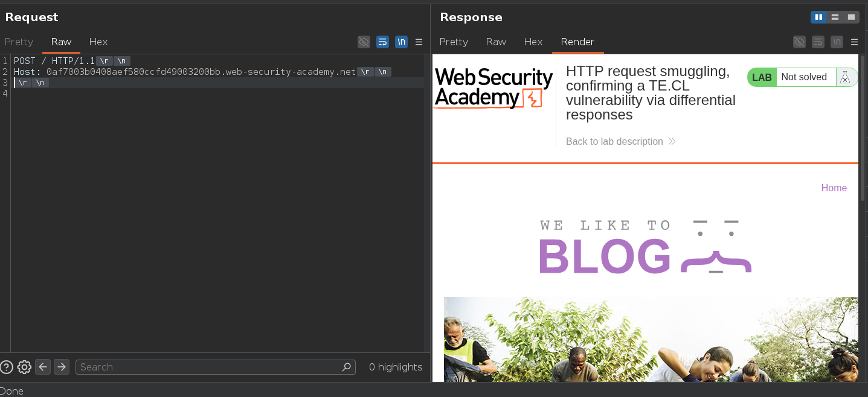Click the LAB Not solved status badge
Image resolution: width=868 pixels, height=397 pixels.
[x=791, y=77]
